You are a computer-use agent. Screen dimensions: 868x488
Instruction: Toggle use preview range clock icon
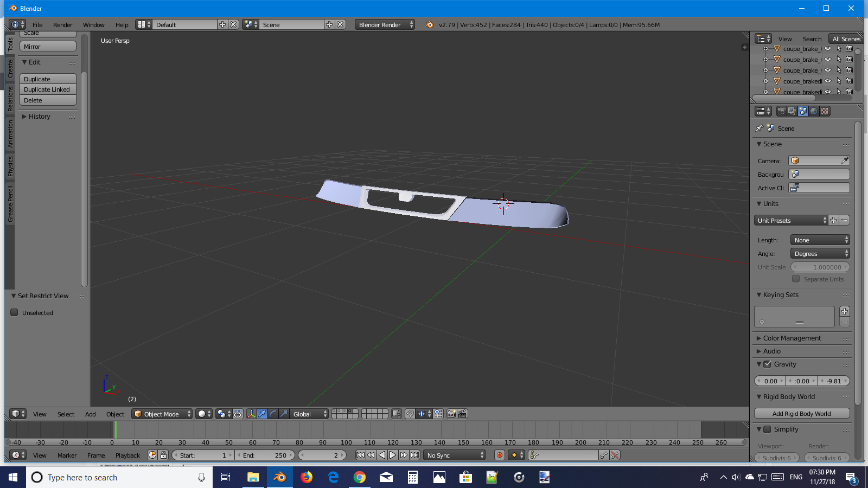pyautogui.click(x=152, y=455)
